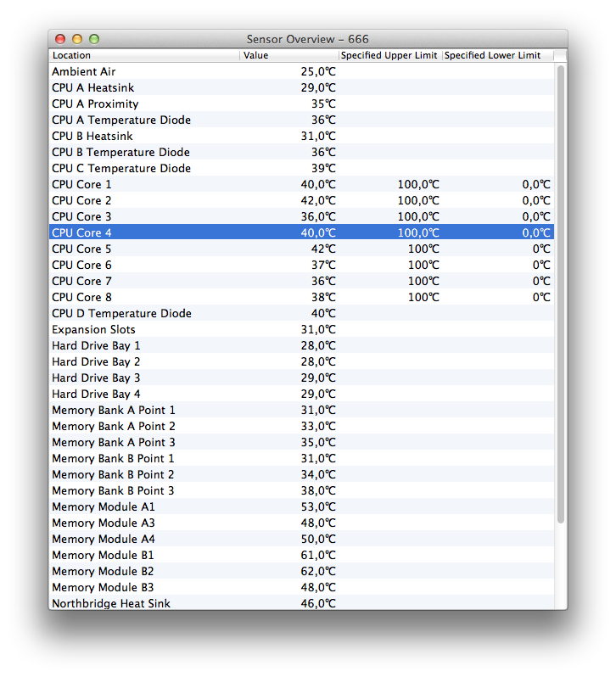Select the CPU A Proximity row
The width and height of the screenshot is (616, 677).
tap(301, 104)
